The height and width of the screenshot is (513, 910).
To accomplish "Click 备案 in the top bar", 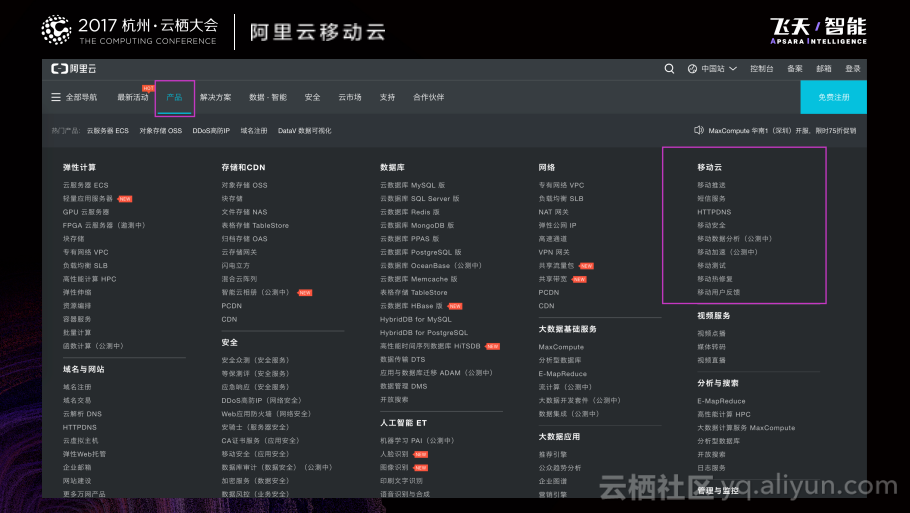I will tap(795, 68).
